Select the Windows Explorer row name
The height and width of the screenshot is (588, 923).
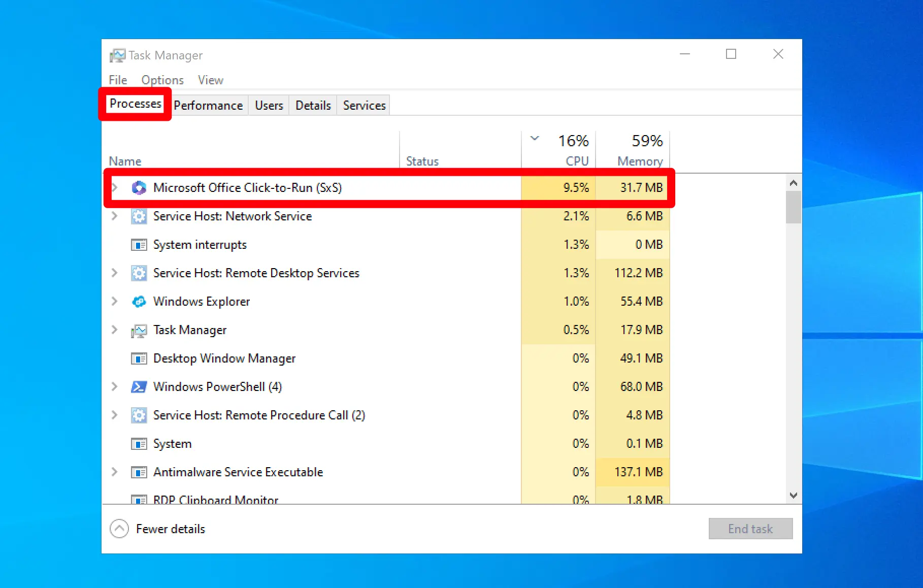[202, 302]
